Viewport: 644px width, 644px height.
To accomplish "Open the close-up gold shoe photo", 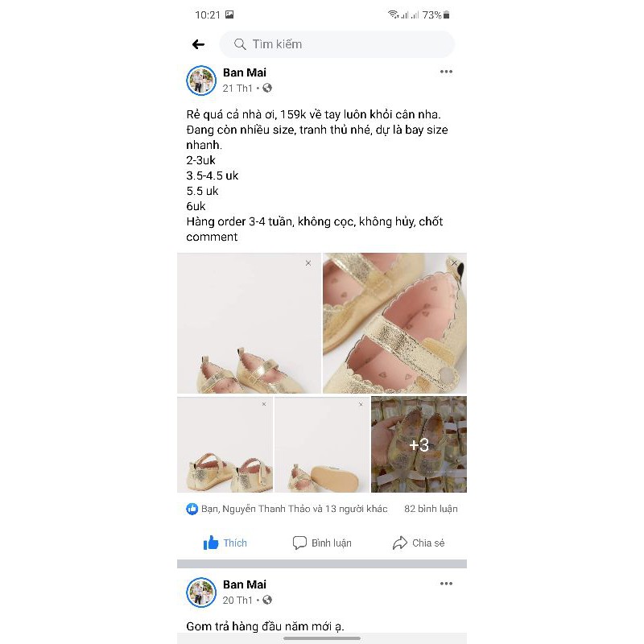I will coord(394,324).
